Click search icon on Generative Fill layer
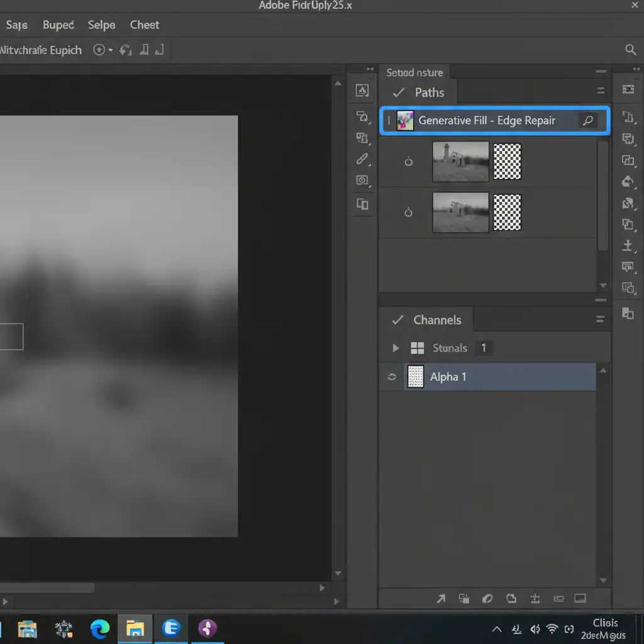The image size is (644, 644). pyautogui.click(x=588, y=121)
